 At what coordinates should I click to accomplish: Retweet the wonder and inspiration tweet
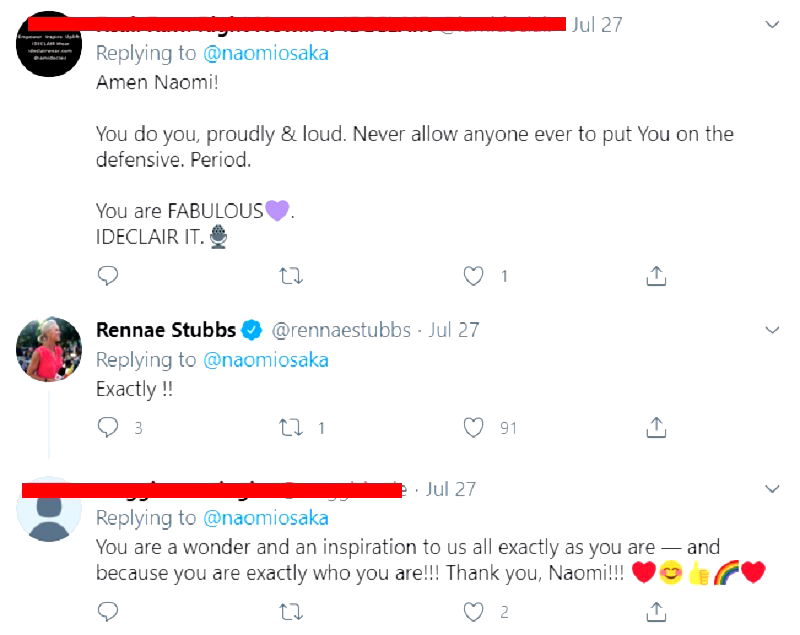(x=291, y=610)
